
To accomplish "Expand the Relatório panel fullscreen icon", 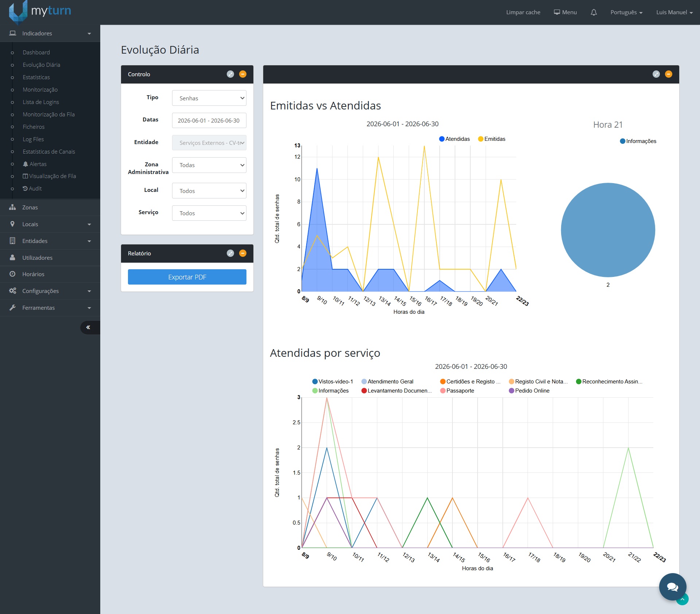I will pos(230,253).
